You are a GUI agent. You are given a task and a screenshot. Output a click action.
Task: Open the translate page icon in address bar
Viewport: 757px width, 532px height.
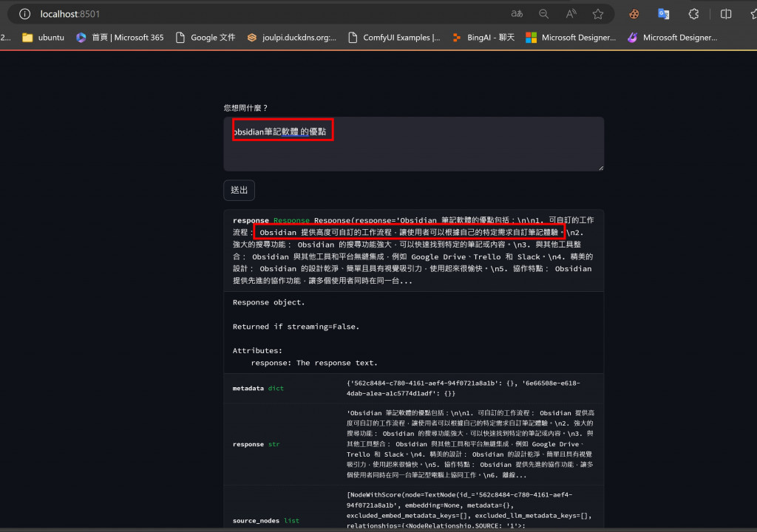tap(517, 14)
